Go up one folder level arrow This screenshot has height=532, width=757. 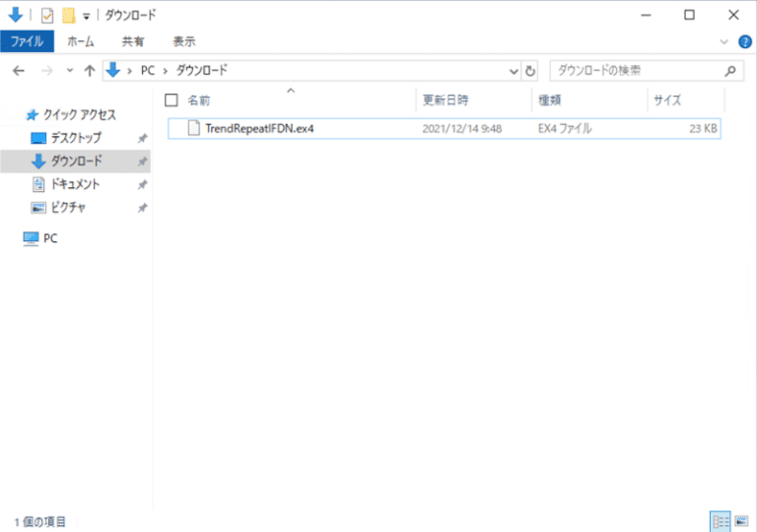[x=90, y=71]
